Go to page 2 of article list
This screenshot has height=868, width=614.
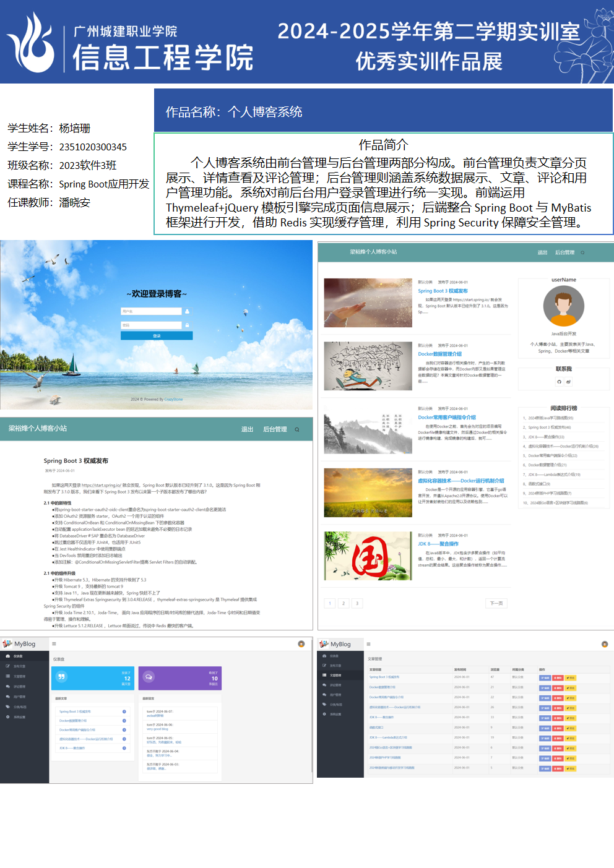coord(344,603)
